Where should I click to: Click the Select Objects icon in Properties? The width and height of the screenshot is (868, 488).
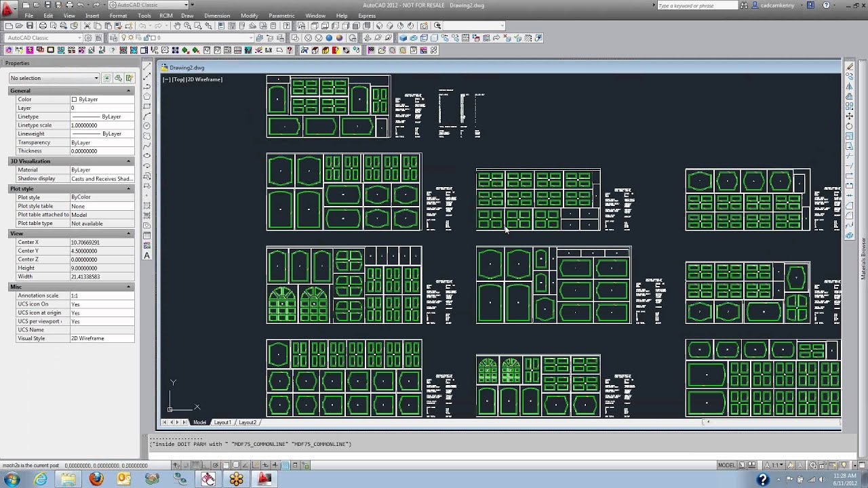(118, 78)
